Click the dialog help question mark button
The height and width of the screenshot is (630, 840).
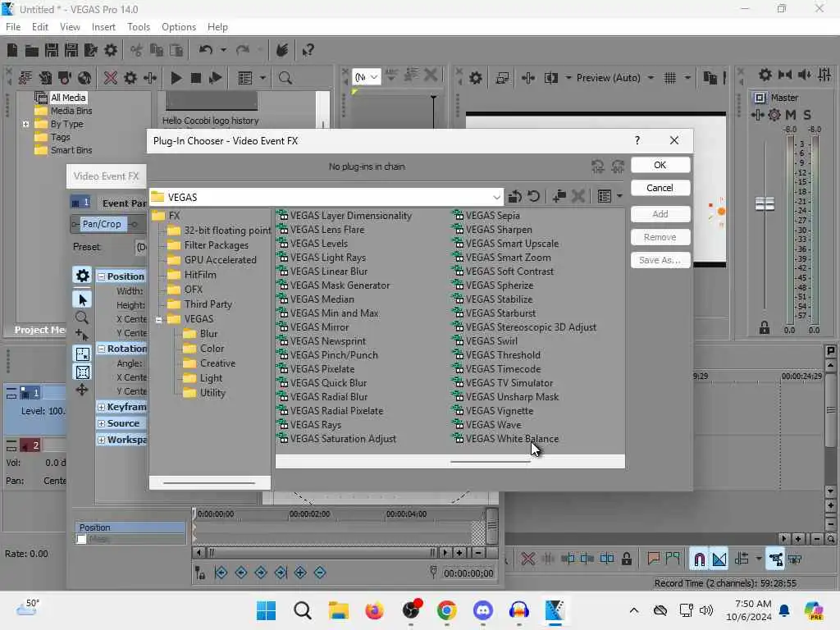pos(637,140)
